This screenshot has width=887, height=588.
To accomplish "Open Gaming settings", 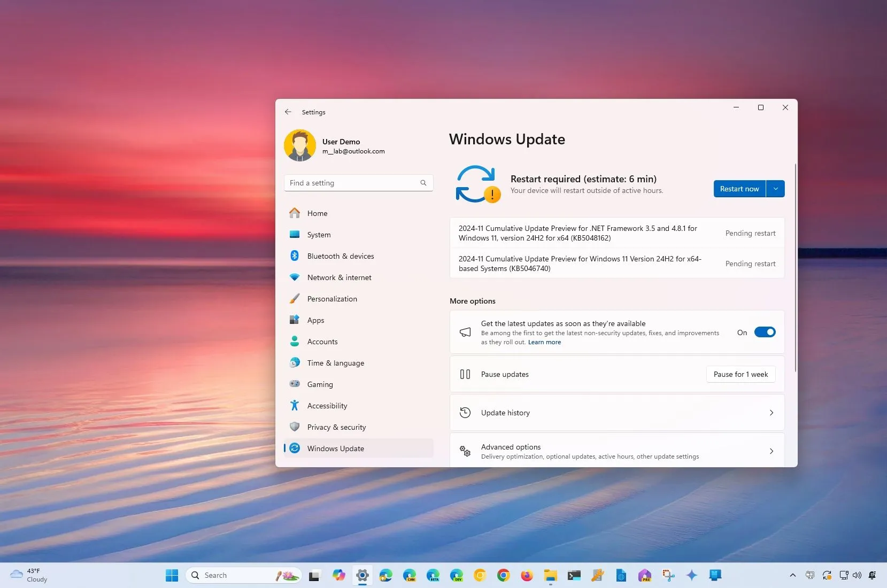I will click(320, 384).
